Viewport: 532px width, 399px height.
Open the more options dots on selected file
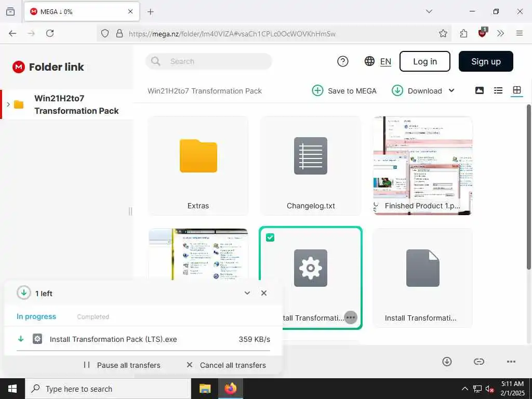(351, 317)
